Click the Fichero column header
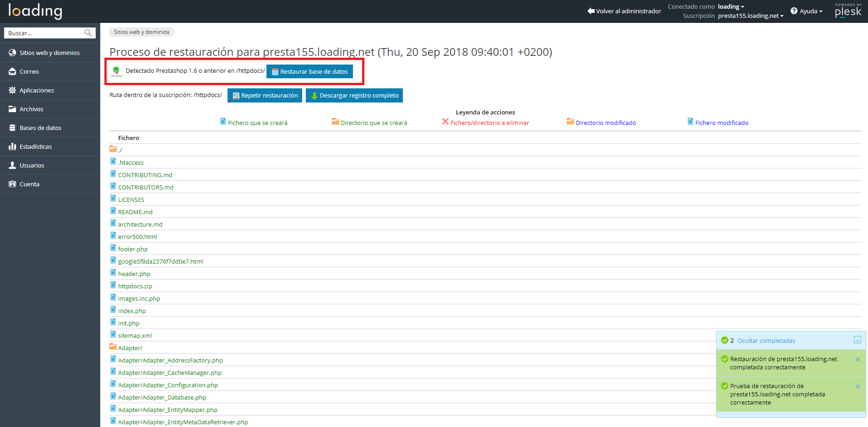Screen dimensions: 868x427 pos(129,138)
